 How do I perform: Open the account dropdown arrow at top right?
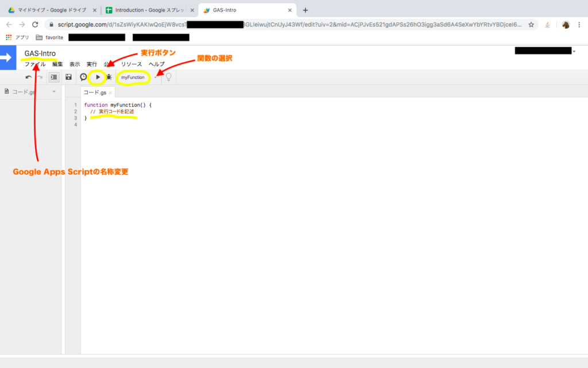(574, 52)
